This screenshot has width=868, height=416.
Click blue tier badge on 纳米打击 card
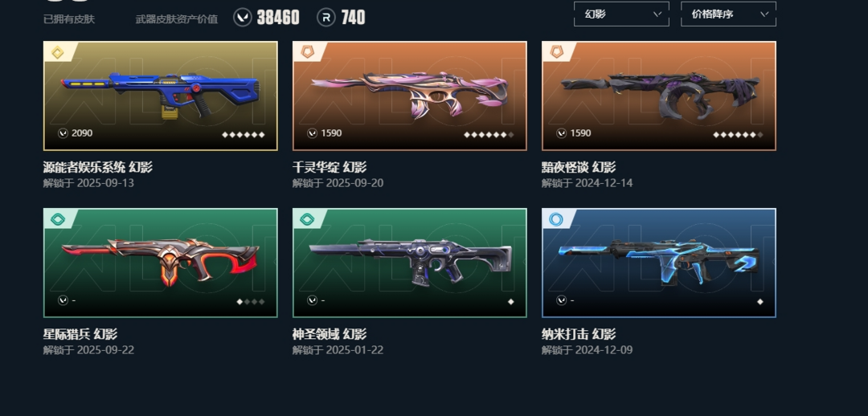(556, 219)
